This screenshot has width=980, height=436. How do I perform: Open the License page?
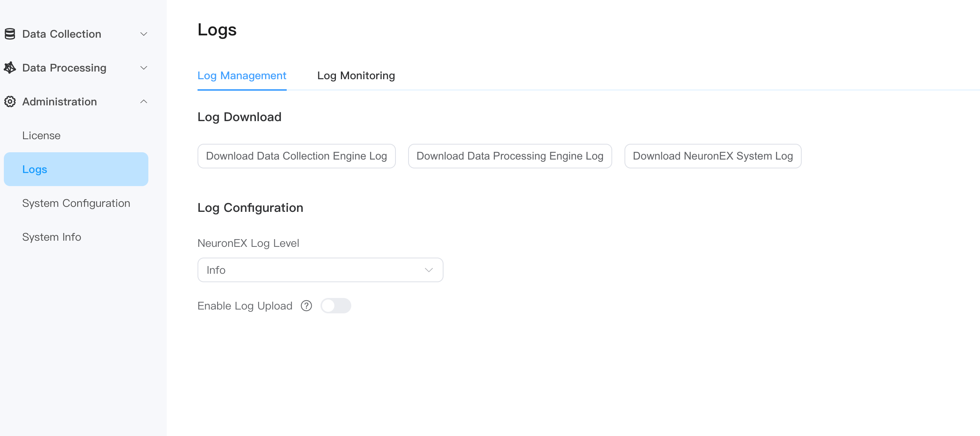(42, 135)
